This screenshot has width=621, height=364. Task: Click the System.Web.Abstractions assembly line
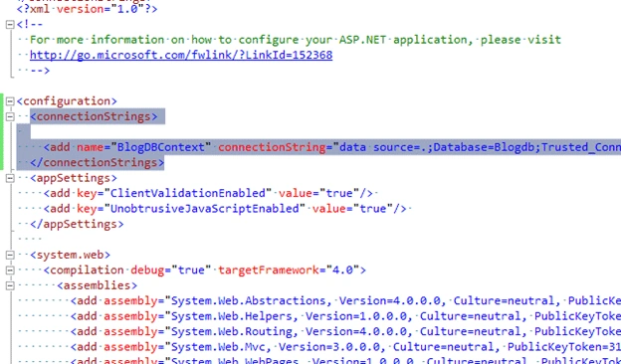point(345,301)
